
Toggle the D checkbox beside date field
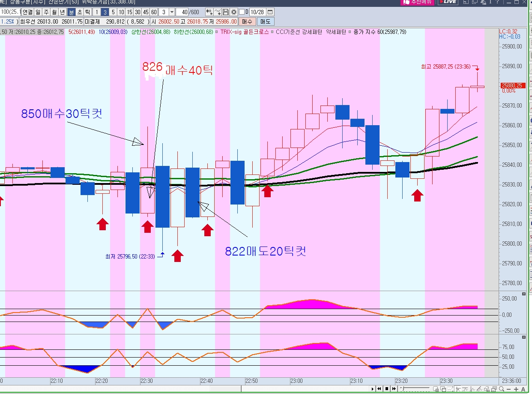[x=242, y=12]
